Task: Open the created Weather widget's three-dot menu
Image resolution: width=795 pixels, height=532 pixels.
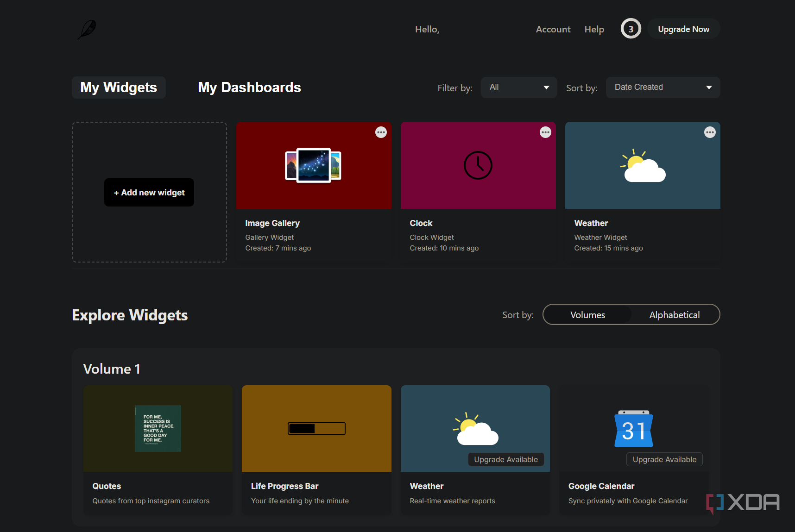Action: click(x=710, y=132)
